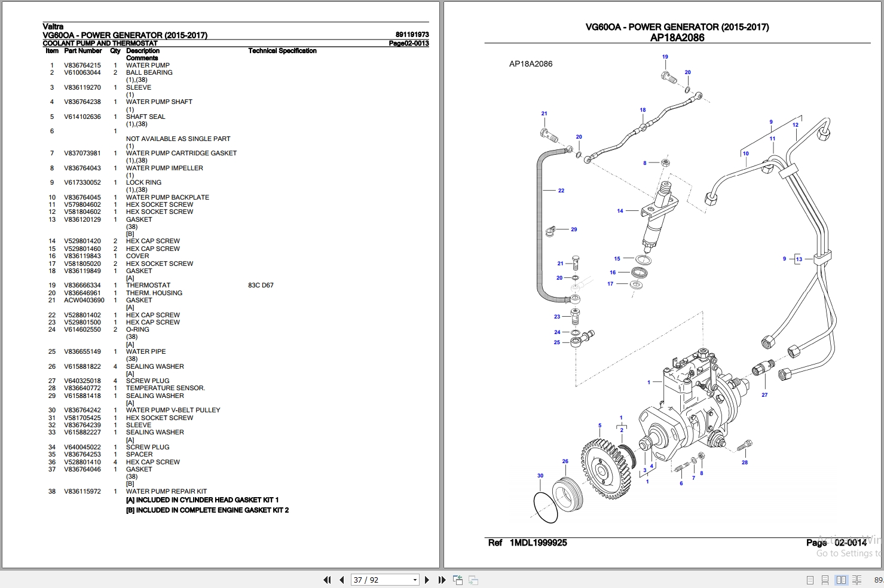Viewport: 884px width, 588px height.
Task: Enable continuous scrolling page layout
Action: coord(825,580)
